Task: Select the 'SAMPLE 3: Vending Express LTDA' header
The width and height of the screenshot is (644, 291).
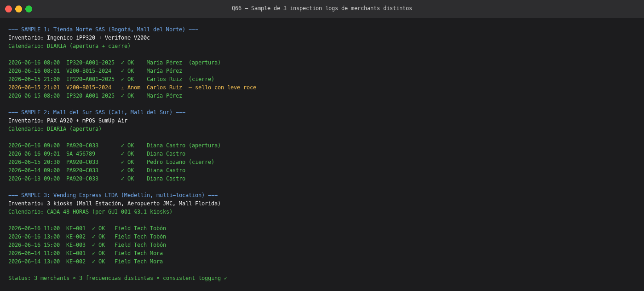Action: click(x=113, y=195)
